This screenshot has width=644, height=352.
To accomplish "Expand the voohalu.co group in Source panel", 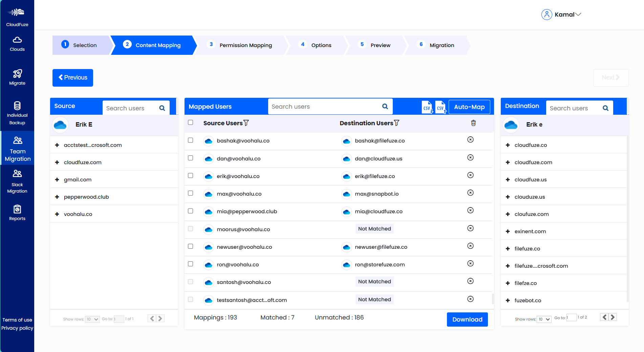I will (57, 214).
